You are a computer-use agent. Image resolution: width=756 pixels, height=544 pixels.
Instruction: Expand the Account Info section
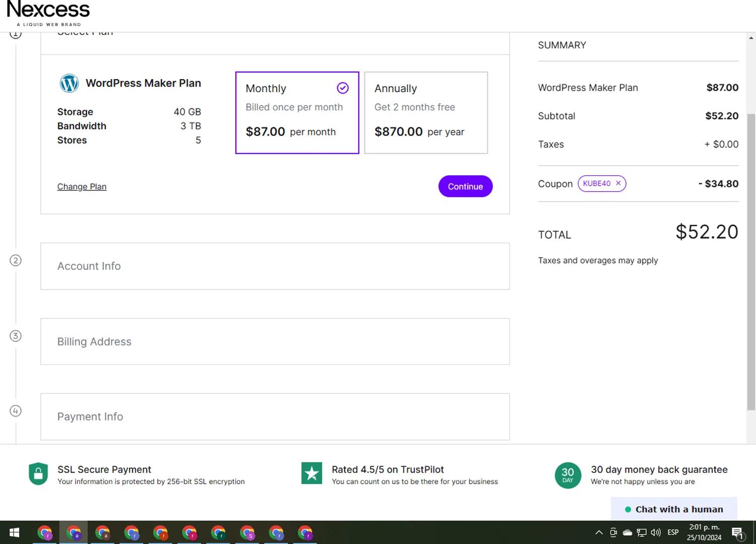click(275, 266)
